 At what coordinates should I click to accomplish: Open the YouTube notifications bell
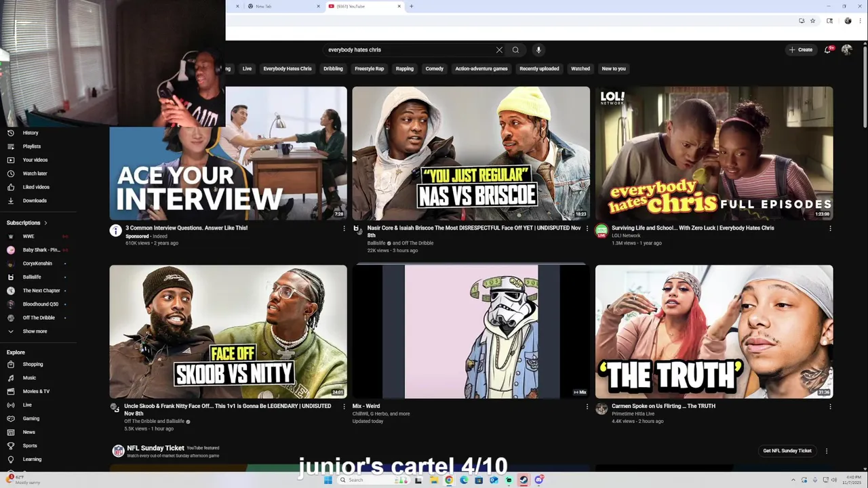(828, 49)
